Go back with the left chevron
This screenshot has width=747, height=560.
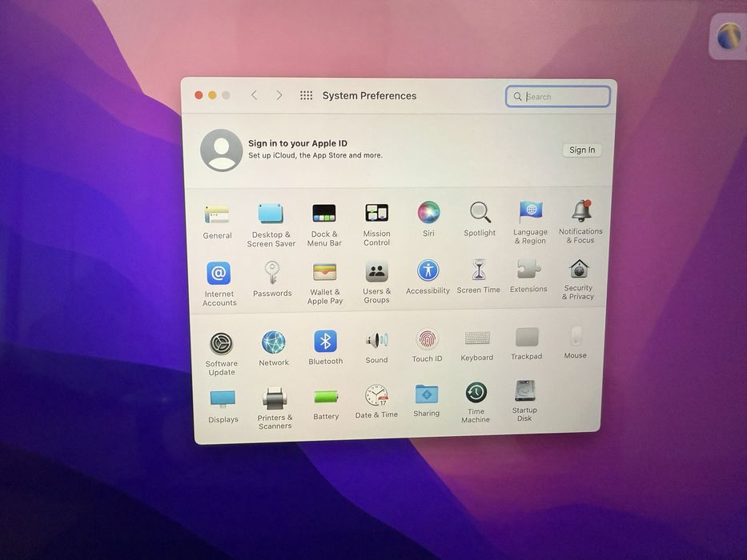click(254, 95)
